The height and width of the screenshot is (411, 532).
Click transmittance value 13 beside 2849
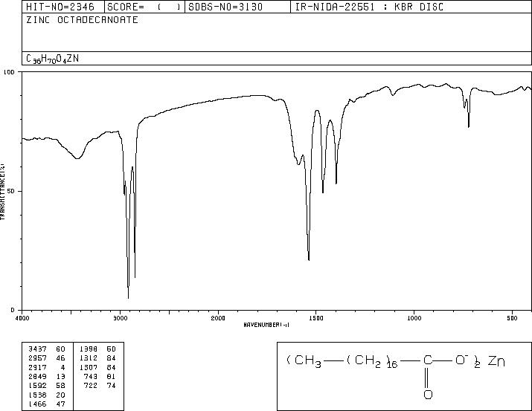pos(61,376)
